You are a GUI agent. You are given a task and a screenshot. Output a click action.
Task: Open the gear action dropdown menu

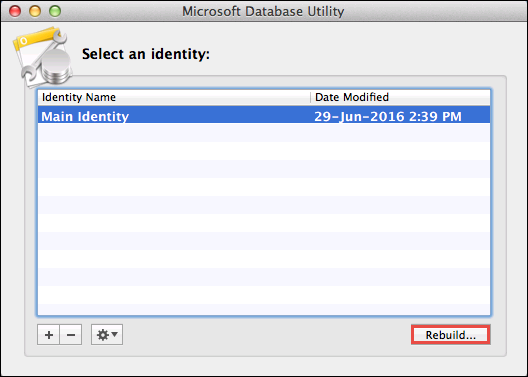coord(107,335)
